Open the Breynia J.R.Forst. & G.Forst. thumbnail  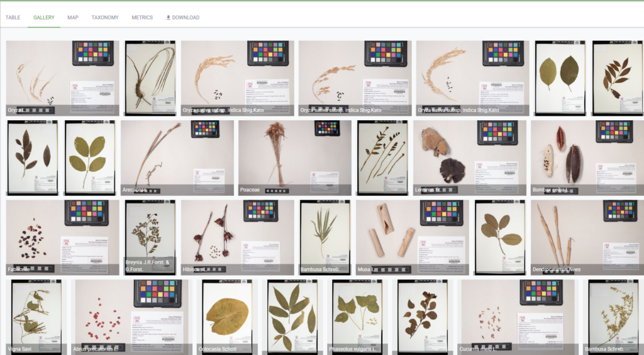click(x=150, y=237)
